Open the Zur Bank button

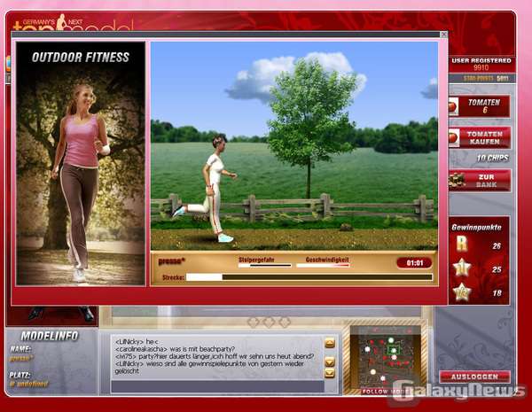pyautogui.click(x=480, y=181)
